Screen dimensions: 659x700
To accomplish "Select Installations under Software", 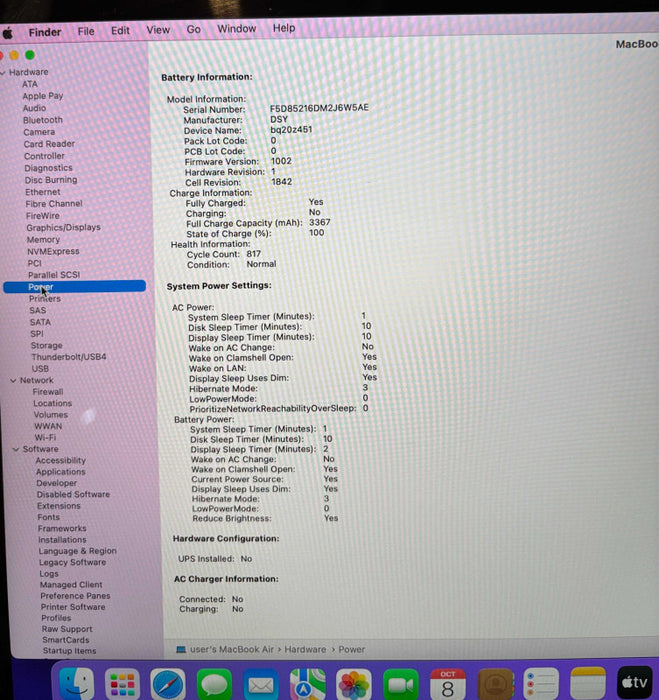I will click(62, 540).
